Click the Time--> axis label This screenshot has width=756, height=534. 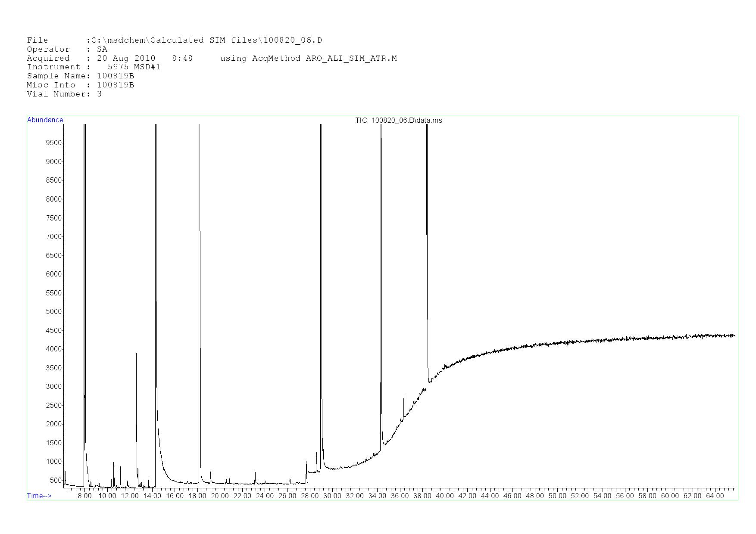tap(39, 496)
